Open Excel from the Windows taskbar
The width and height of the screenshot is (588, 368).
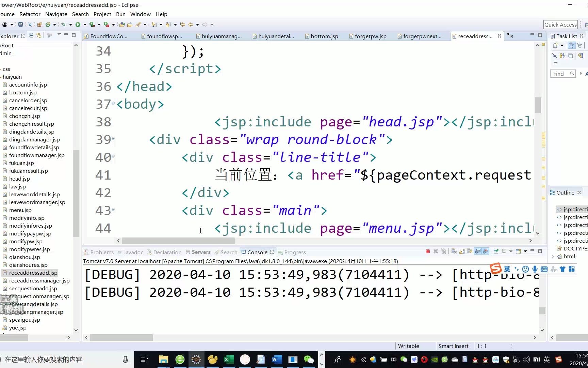pos(229,359)
